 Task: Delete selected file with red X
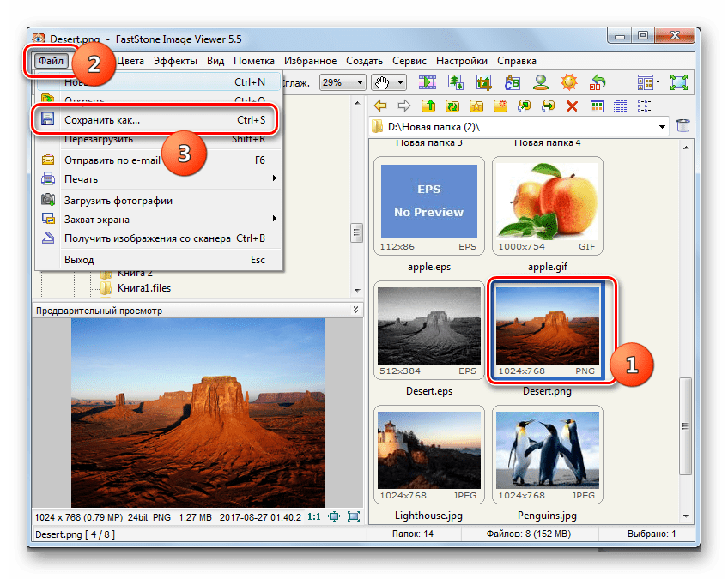(572, 106)
